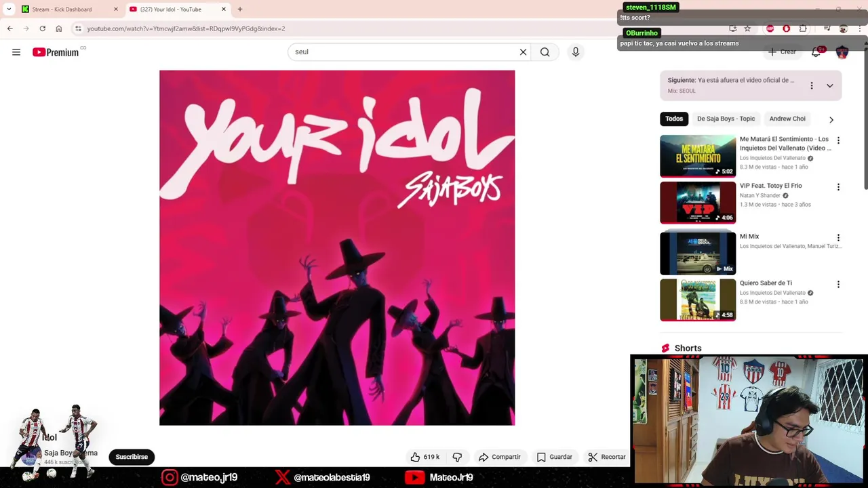
Task: Clear the search box with the X
Action: [x=523, y=52]
